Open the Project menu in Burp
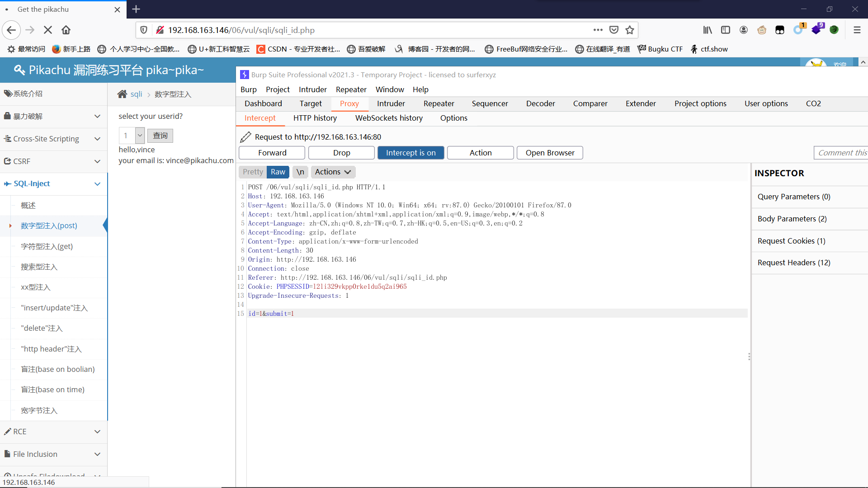Image resolution: width=868 pixels, height=488 pixels. (278, 89)
